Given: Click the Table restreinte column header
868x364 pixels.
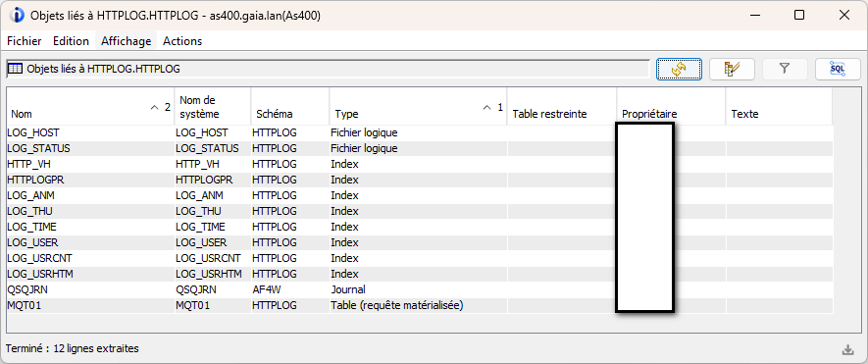Looking at the screenshot, I should tap(562, 106).
